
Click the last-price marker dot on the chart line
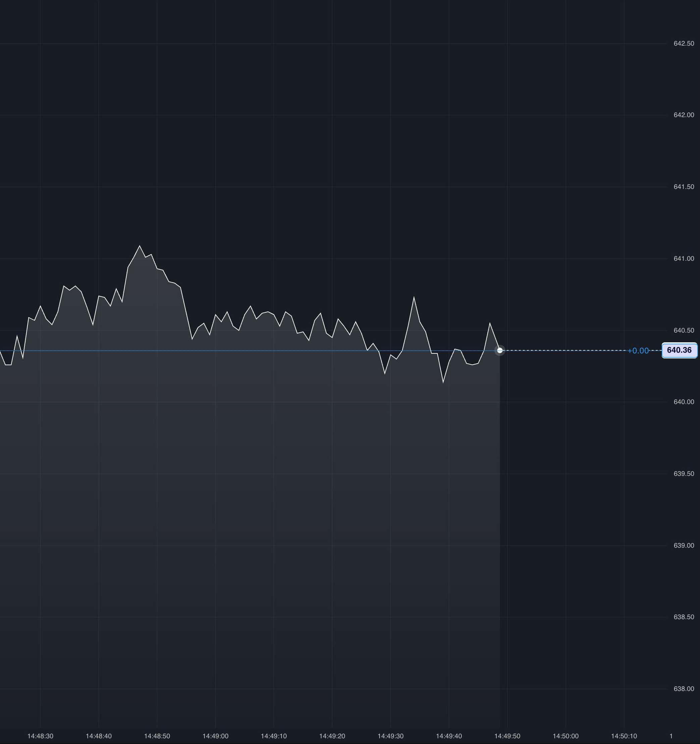(500, 351)
